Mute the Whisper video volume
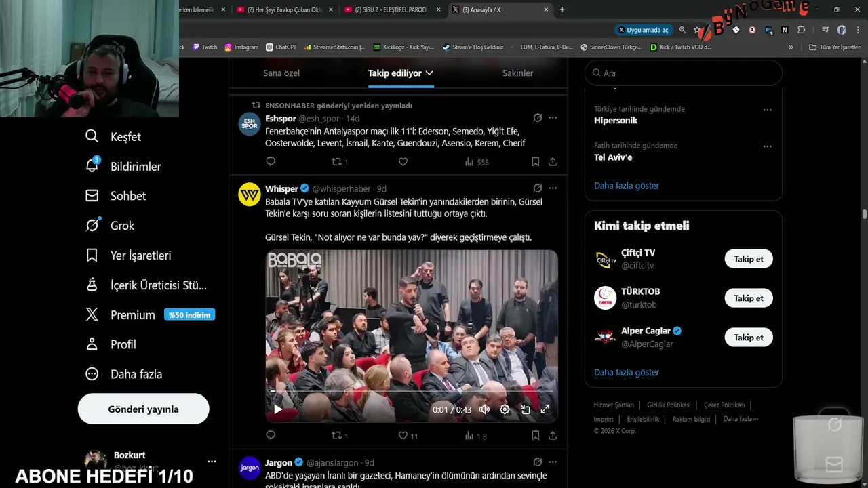Image resolution: width=868 pixels, height=488 pixels. [484, 409]
